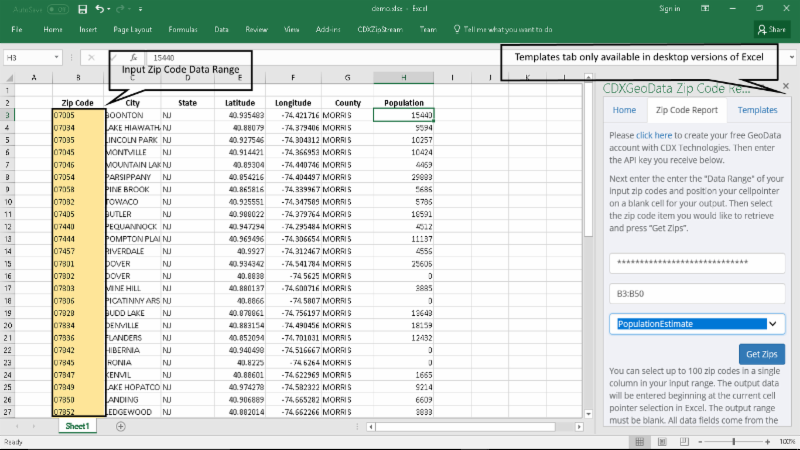This screenshot has height=450, width=800.
Task: Click the Get Zips button
Action: (x=762, y=354)
